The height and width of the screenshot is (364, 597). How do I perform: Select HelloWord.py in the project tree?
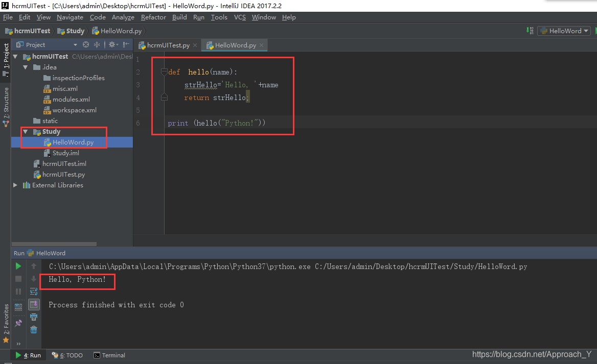(x=69, y=142)
